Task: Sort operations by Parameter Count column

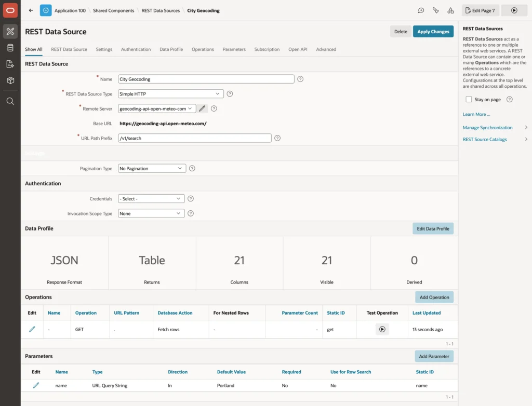Action: click(300, 313)
